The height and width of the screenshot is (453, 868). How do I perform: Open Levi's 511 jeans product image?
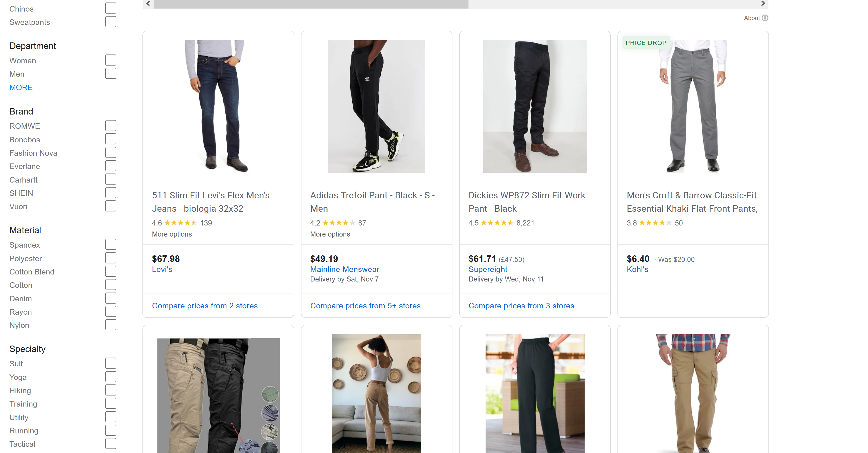(218, 106)
